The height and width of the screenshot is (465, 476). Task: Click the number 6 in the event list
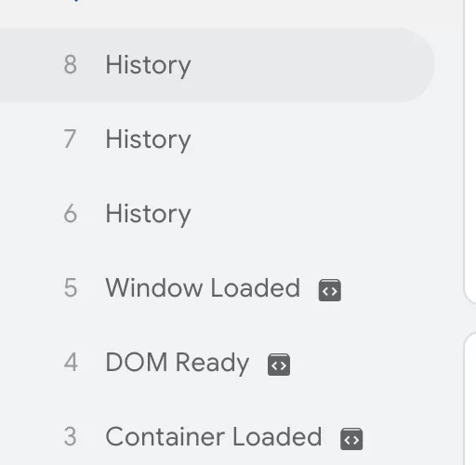71,214
